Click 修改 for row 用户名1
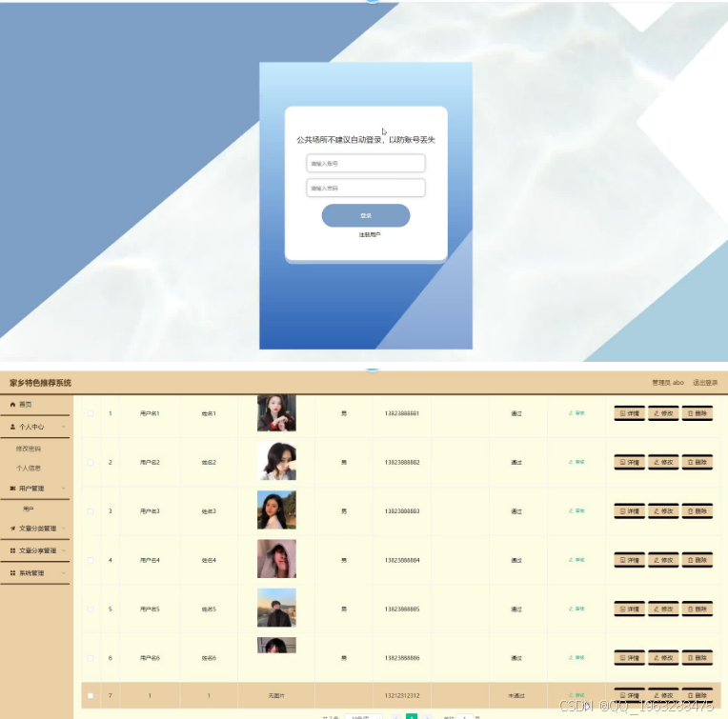This screenshot has width=728, height=719. click(663, 413)
